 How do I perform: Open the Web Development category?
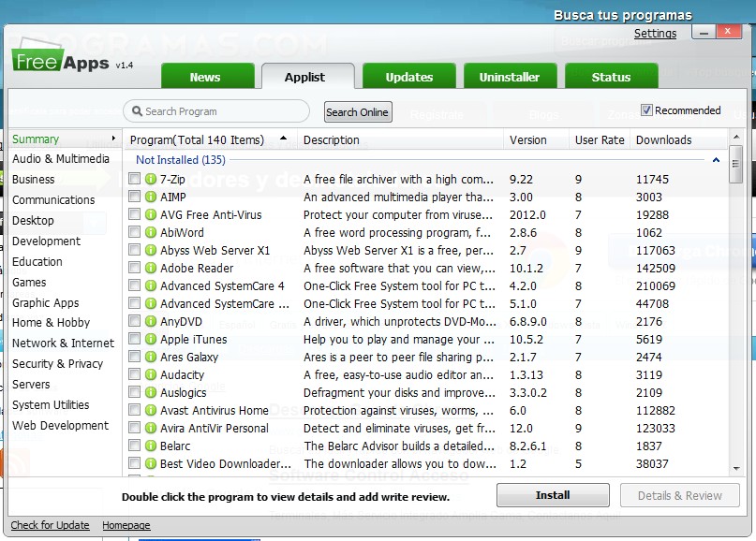(x=61, y=426)
